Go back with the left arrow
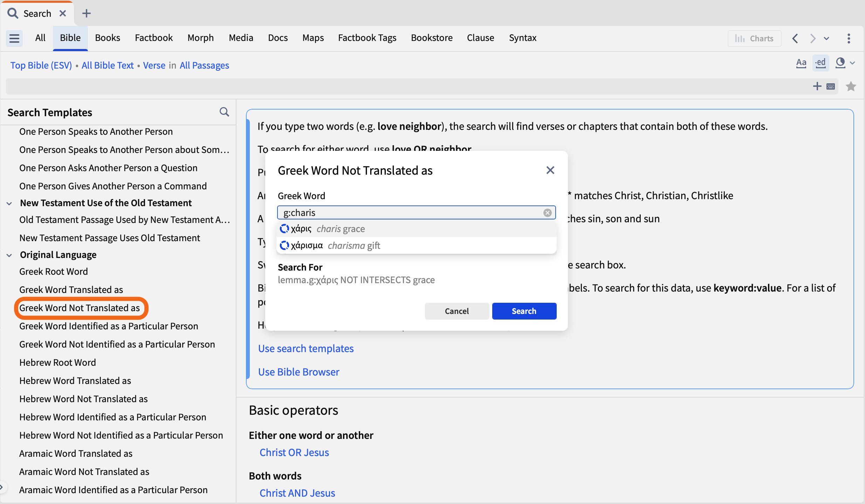Viewport: 865px width, 504px height. click(795, 38)
